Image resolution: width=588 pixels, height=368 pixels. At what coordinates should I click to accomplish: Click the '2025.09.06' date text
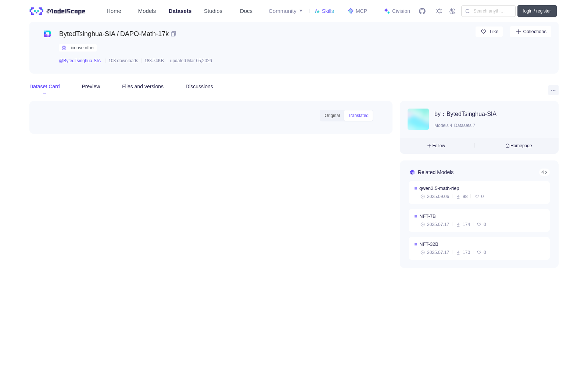pos(438,197)
